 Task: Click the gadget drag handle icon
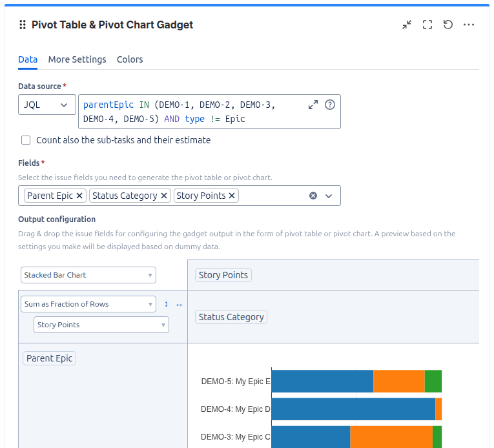(23, 25)
